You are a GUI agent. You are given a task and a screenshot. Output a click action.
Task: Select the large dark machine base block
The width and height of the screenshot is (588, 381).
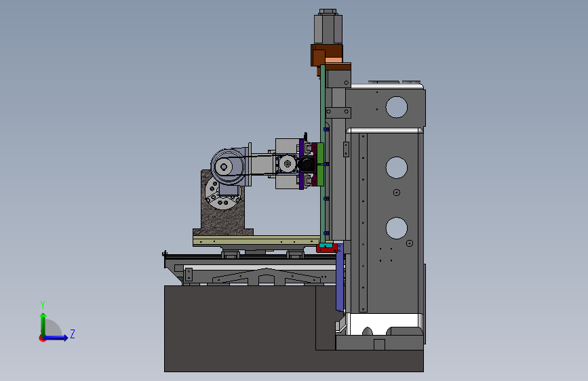[x=240, y=328]
